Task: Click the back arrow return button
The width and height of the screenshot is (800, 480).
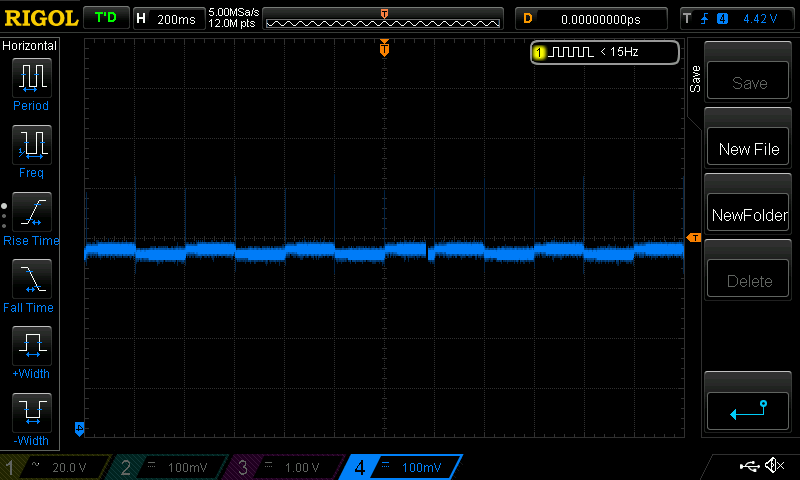Action: (749, 408)
